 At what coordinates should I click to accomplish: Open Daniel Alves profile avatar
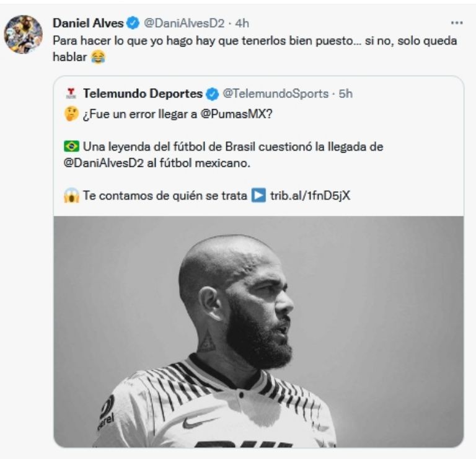click(x=23, y=33)
